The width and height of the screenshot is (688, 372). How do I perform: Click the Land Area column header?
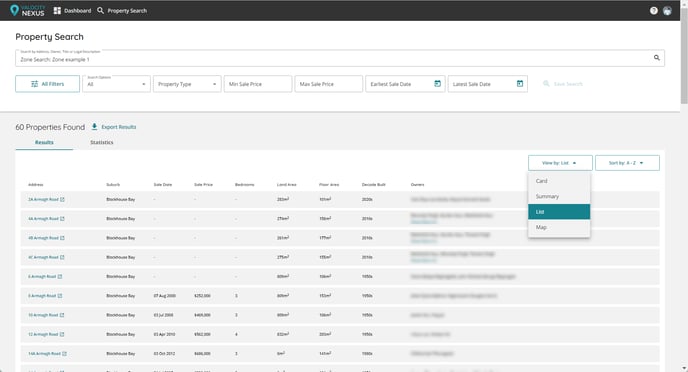tap(287, 185)
